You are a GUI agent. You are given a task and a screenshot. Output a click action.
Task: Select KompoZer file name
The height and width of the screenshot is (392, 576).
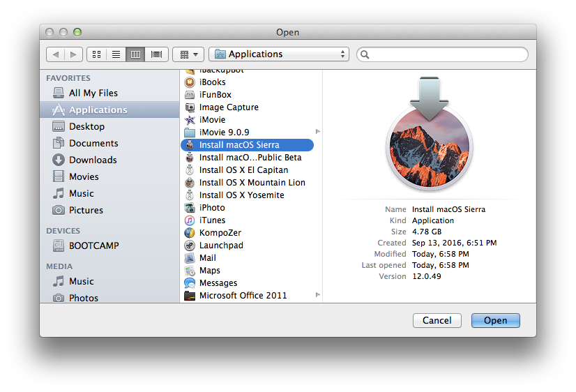(x=220, y=232)
